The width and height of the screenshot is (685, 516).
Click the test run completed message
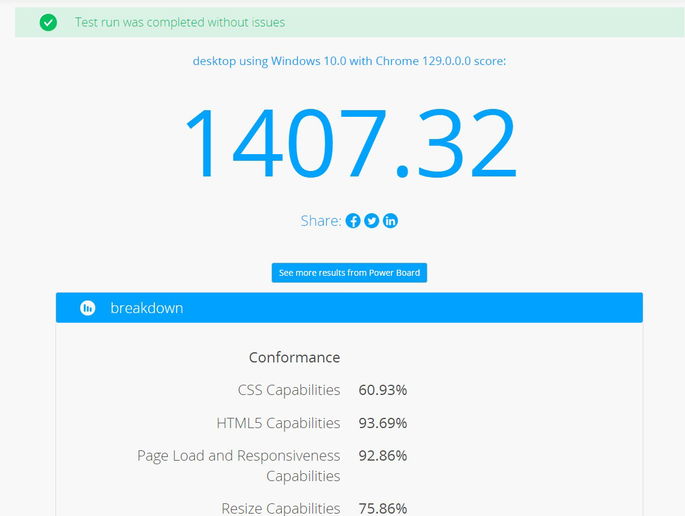point(179,22)
